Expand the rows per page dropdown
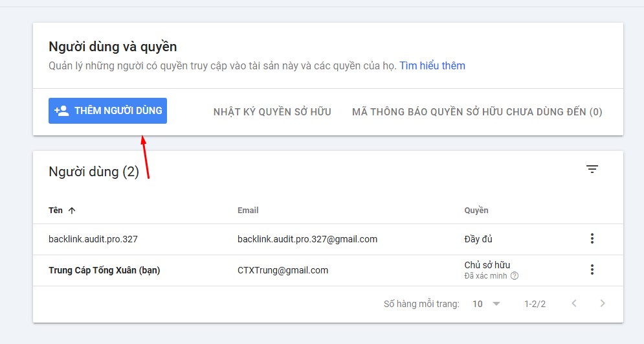 [x=487, y=304]
